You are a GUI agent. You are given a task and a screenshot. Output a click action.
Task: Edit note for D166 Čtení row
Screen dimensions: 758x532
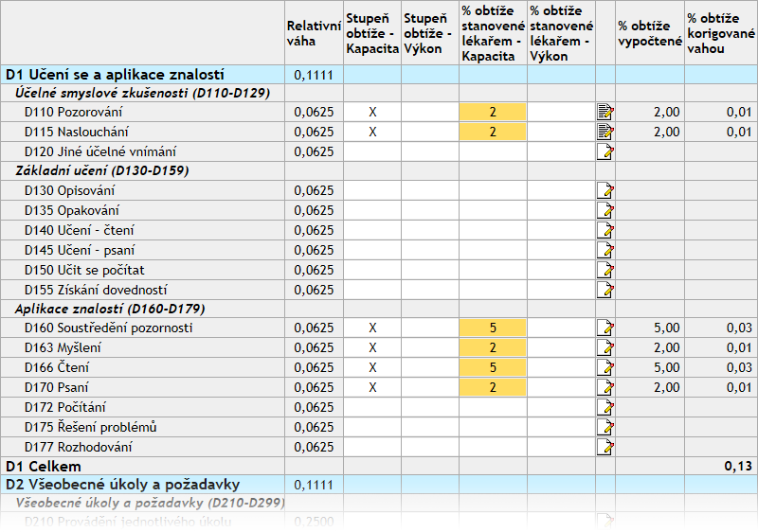(x=605, y=367)
